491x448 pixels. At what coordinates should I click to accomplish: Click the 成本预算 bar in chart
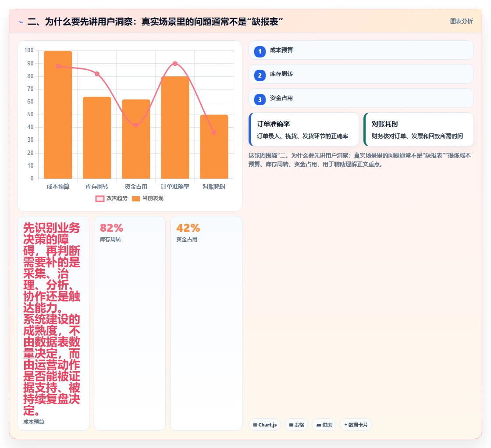pyautogui.click(x=58, y=115)
